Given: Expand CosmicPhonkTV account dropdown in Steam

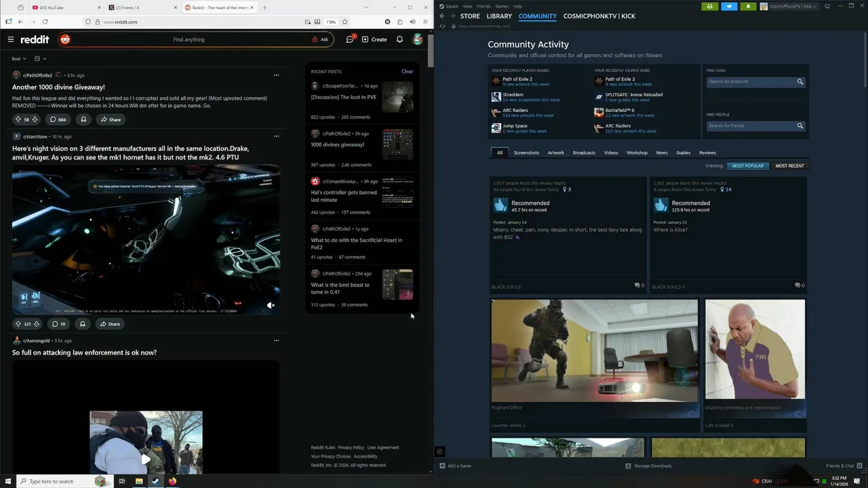Looking at the screenshot, I should [789, 6].
